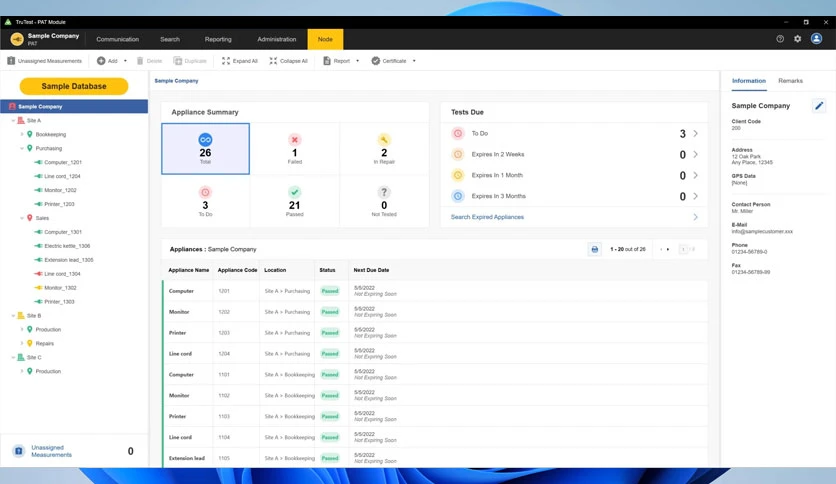The width and height of the screenshot is (836, 484).
Task: Open To Do tests chevron
Action: [695, 133]
